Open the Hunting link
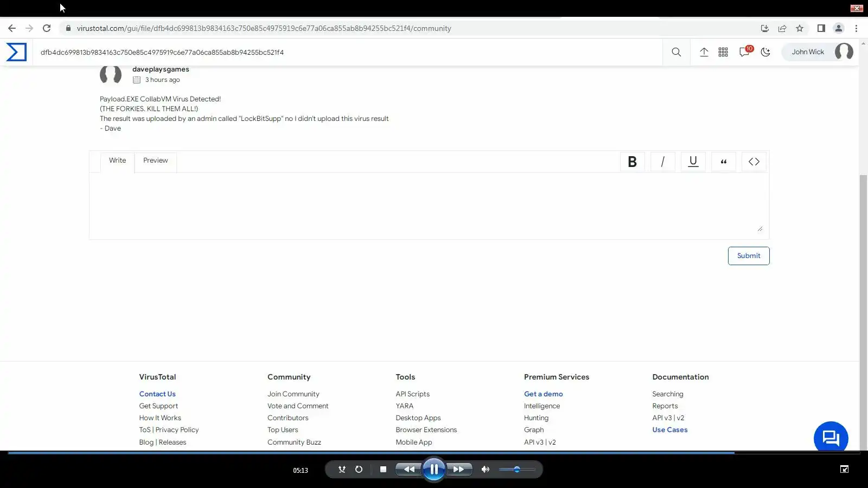The height and width of the screenshot is (488, 868). coord(537,418)
